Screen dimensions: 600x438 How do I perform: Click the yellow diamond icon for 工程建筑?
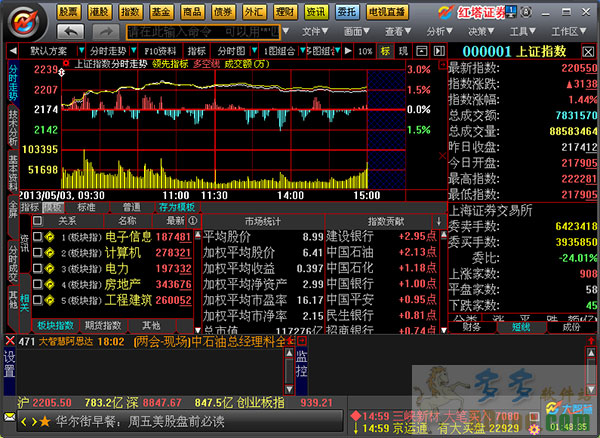point(49,300)
